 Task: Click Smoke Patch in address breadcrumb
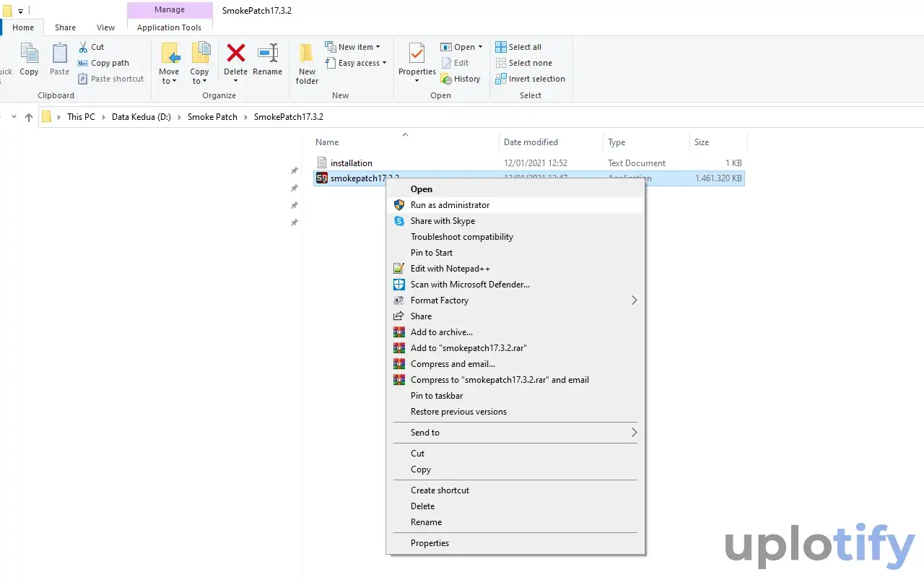pyautogui.click(x=212, y=117)
